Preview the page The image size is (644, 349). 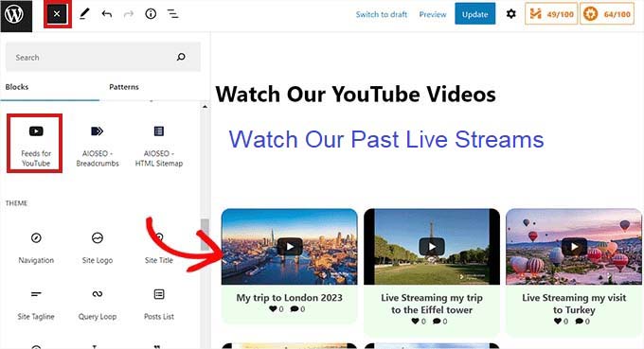[433, 14]
